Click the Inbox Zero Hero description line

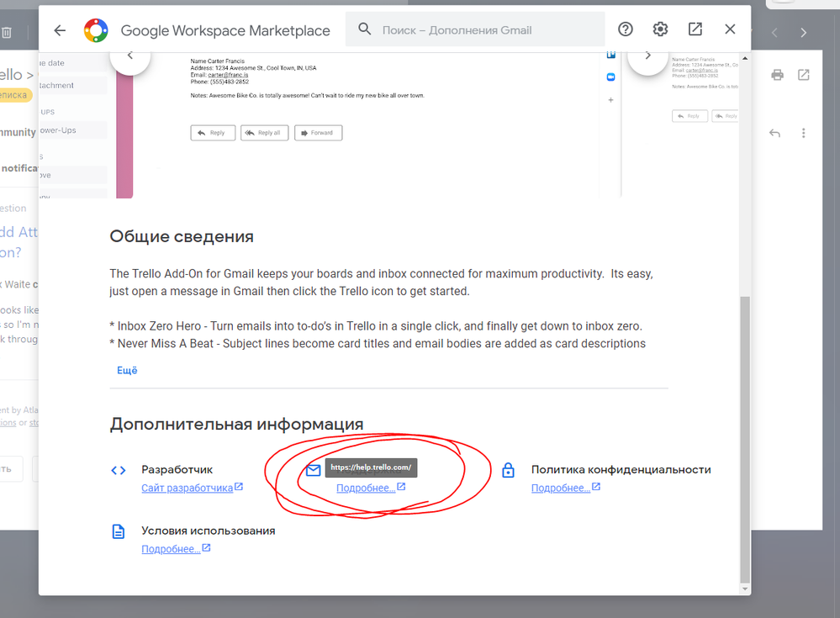[x=376, y=326]
